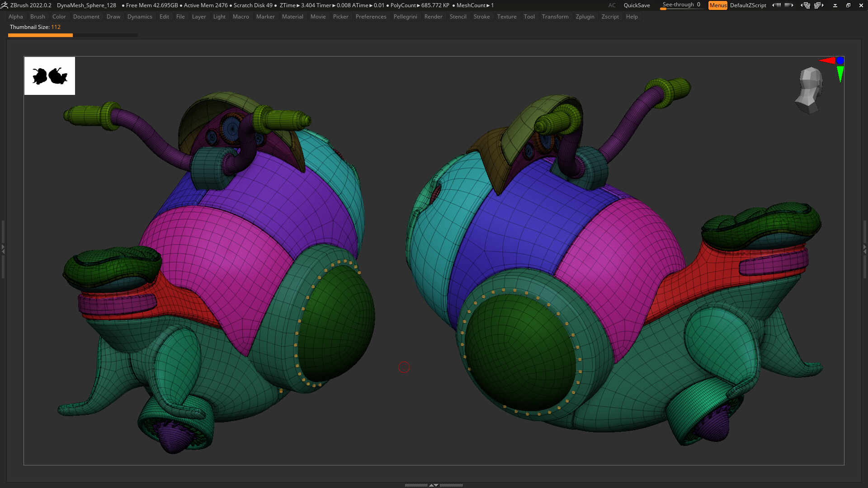Image resolution: width=868 pixels, height=488 pixels.
Task: Open the Brush menu
Action: [x=38, y=17]
